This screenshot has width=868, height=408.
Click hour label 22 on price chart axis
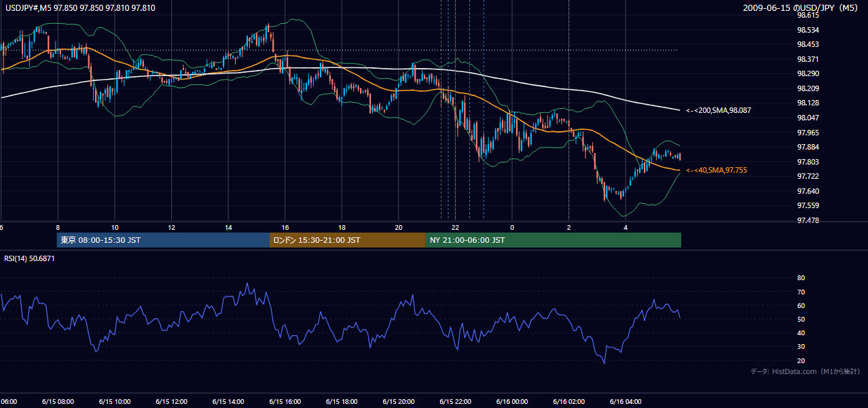click(x=456, y=227)
